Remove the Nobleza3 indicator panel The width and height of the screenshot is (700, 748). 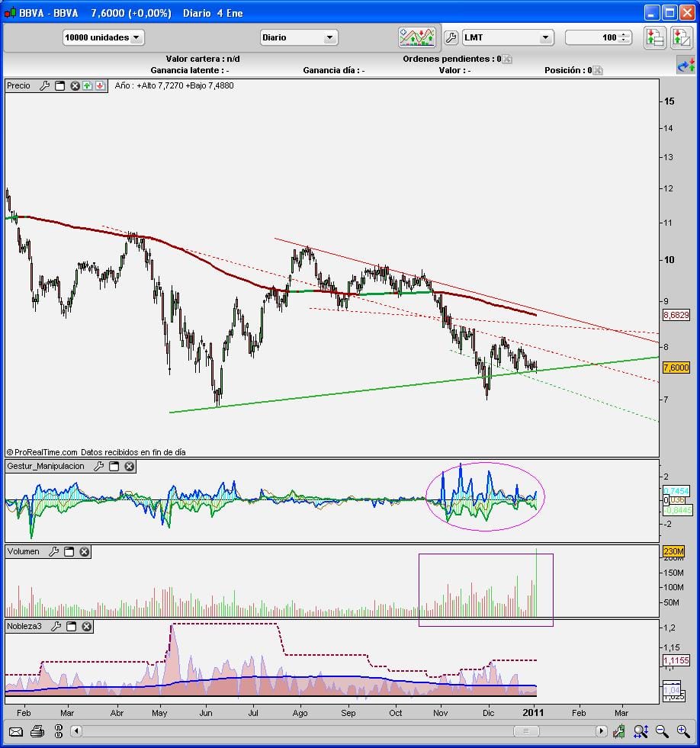pyautogui.click(x=87, y=626)
